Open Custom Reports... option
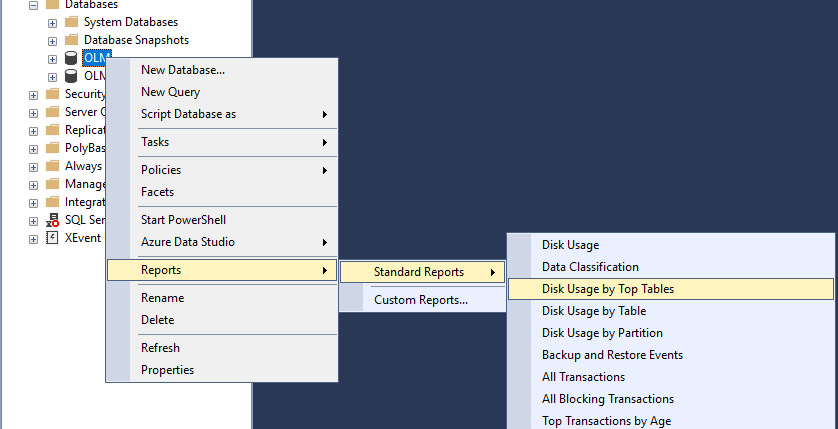 pos(420,299)
